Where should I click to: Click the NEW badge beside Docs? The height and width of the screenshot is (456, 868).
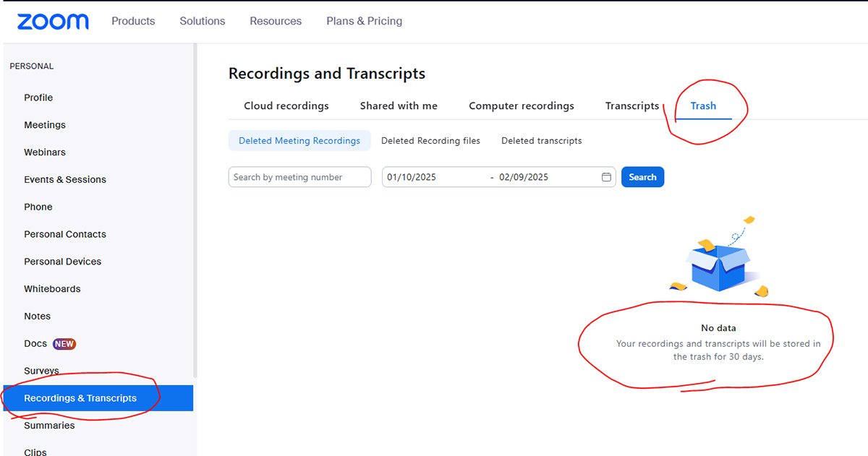[x=64, y=344]
